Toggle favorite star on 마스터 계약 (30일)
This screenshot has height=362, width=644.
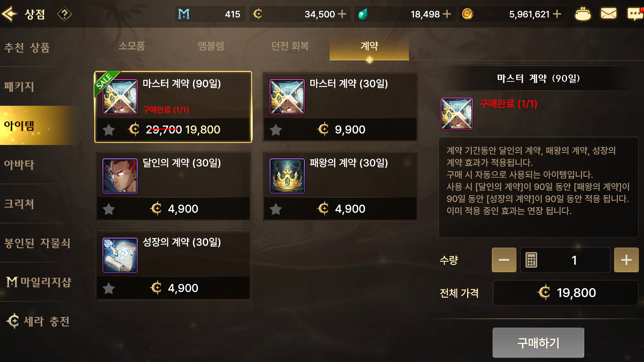276,130
